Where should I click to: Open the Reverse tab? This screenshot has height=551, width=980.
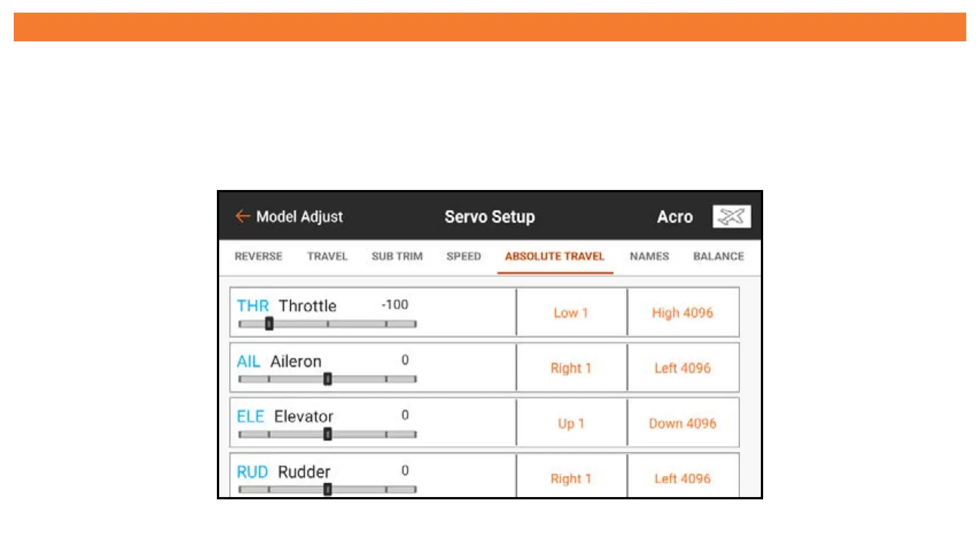pyautogui.click(x=258, y=257)
